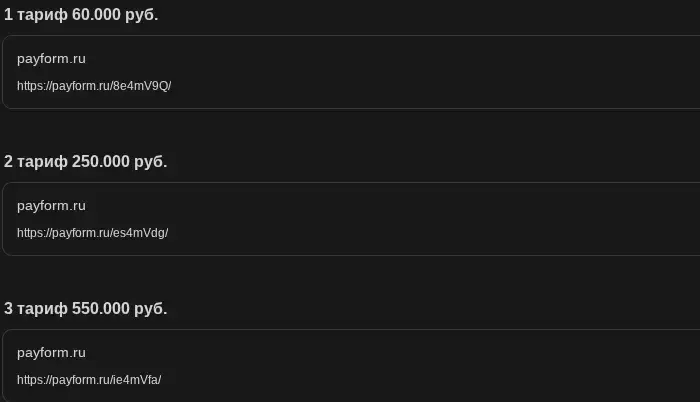Image resolution: width=700 pixels, height=402 pixels.
Task: Click the '3 тариф' heading label
Action: coord(36,309)
